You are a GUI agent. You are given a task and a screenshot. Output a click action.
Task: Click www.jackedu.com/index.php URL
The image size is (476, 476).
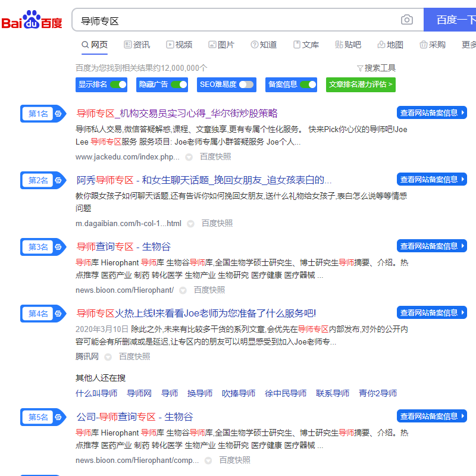point(127,157)
